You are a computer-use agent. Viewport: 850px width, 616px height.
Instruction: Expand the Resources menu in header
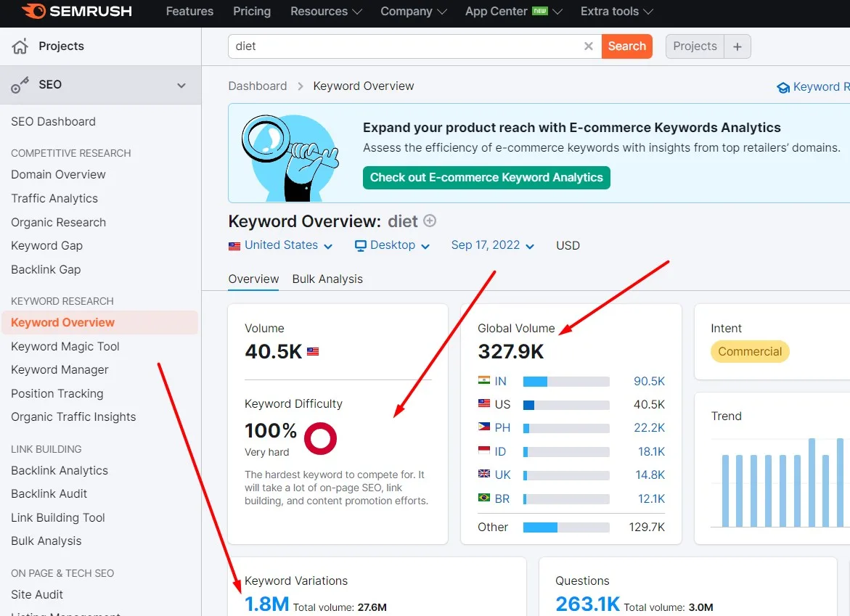pos(326,12)
